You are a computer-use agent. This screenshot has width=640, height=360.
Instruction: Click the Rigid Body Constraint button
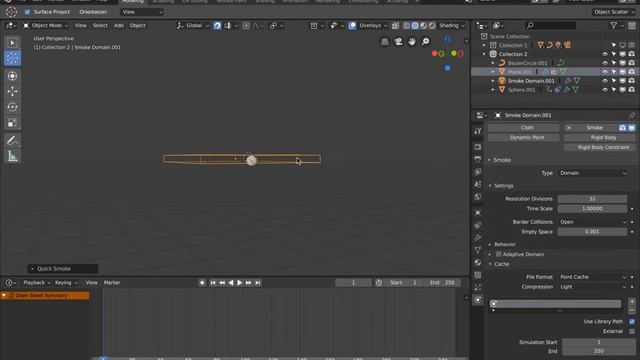600,147
